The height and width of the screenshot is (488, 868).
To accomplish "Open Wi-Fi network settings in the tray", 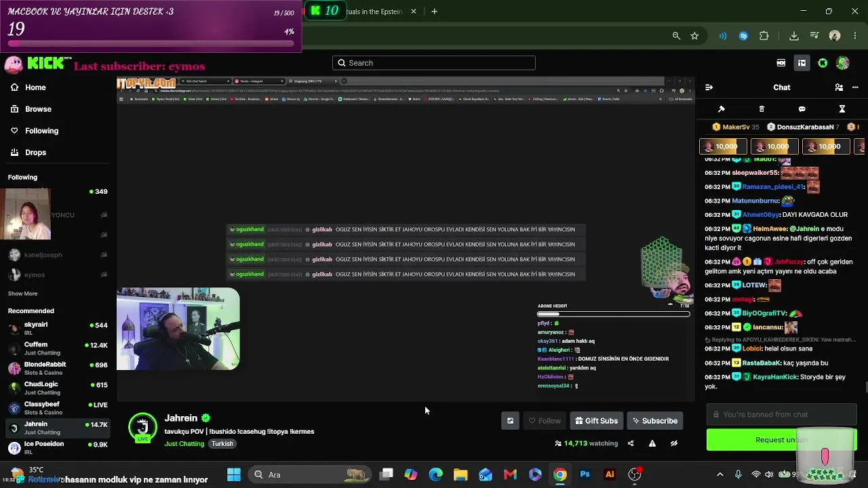I will tap(756, 474).
